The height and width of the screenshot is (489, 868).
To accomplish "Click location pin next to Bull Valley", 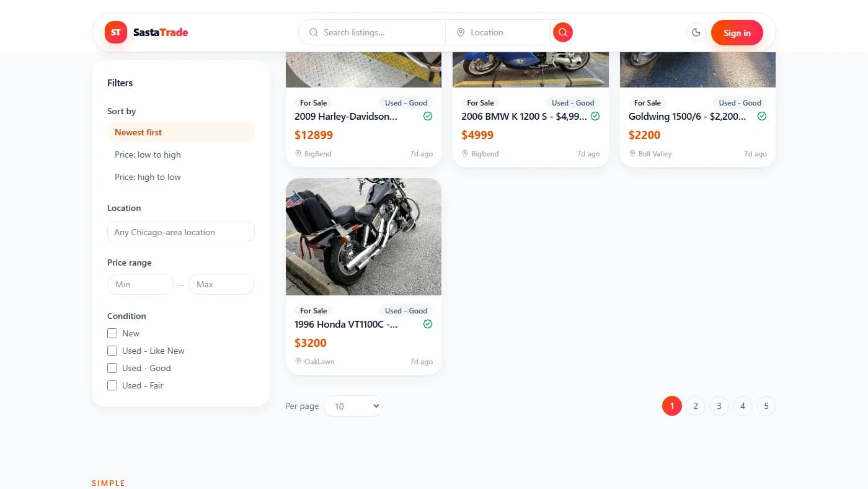I will (632, 153).
